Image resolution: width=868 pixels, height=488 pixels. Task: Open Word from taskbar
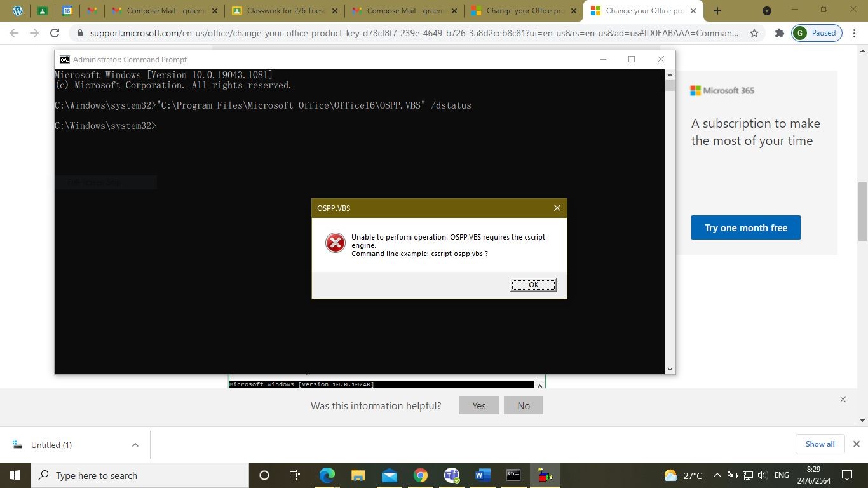[482, 475]
